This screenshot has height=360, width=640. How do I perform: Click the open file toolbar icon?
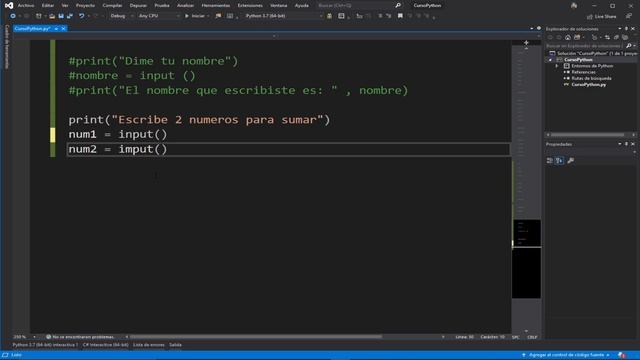coord(52,16)
